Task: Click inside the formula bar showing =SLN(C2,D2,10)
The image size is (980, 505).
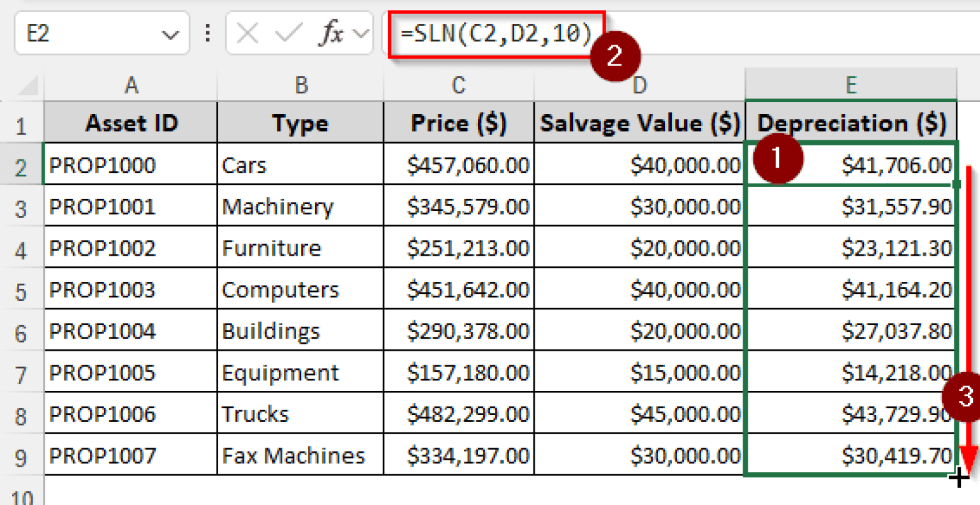Action: click(x=498, y=33)
